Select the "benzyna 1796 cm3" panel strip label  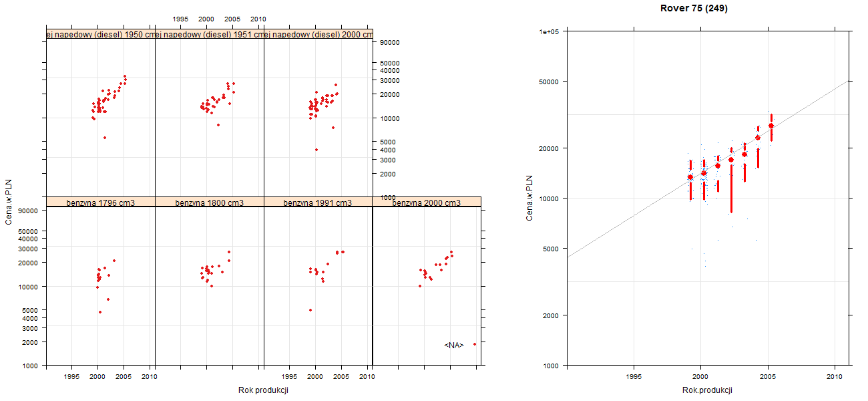(x=101, y=203)
